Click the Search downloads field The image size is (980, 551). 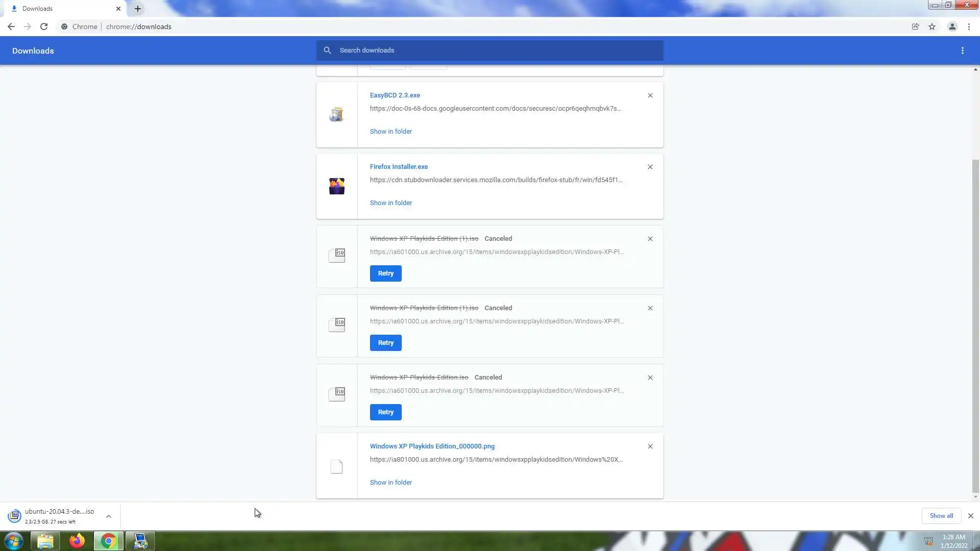click(490, 51)
